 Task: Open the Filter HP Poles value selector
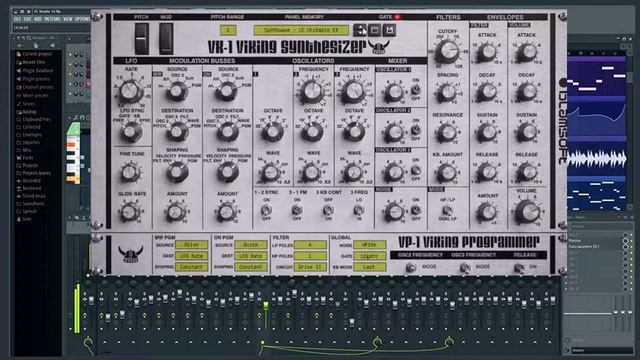click(310, 256)
